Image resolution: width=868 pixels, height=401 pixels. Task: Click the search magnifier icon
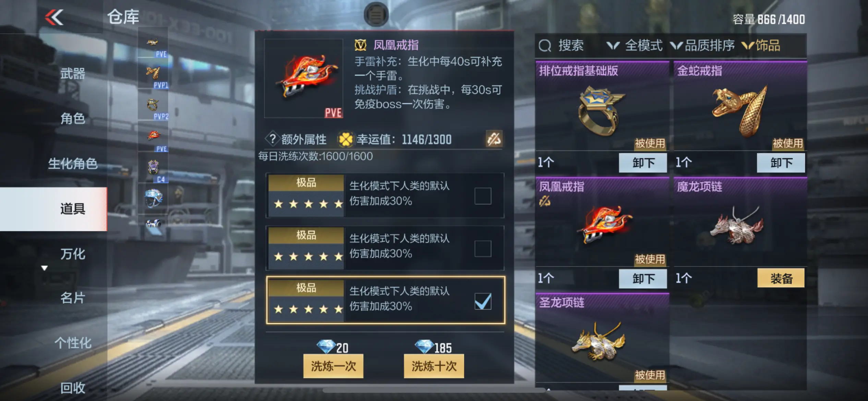545,45
